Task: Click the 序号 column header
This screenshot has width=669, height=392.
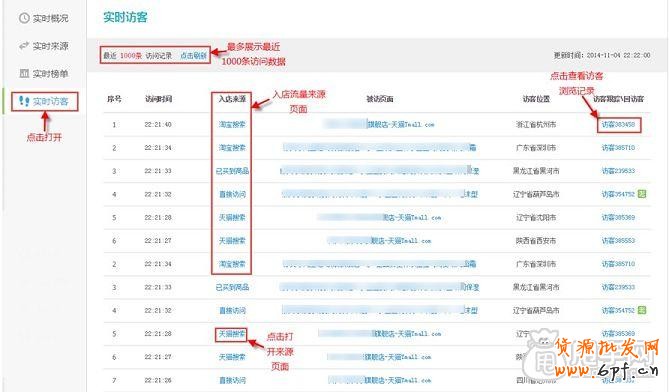Action: pos(114,99)
